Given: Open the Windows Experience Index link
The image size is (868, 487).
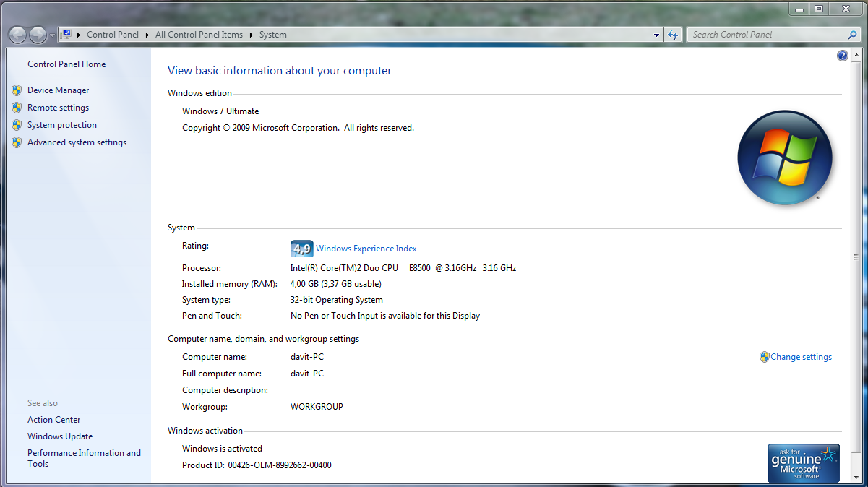Looking at the screenshot, I should 366,249.
